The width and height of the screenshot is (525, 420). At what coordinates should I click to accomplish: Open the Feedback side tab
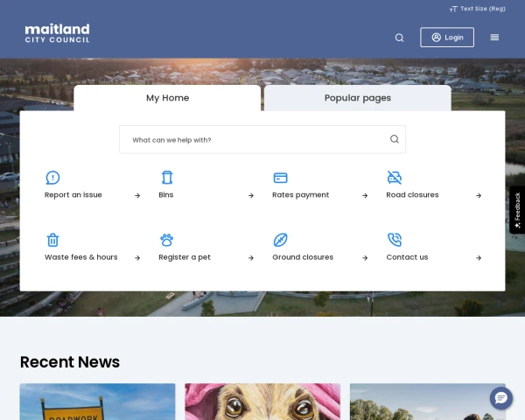point(517,210)
